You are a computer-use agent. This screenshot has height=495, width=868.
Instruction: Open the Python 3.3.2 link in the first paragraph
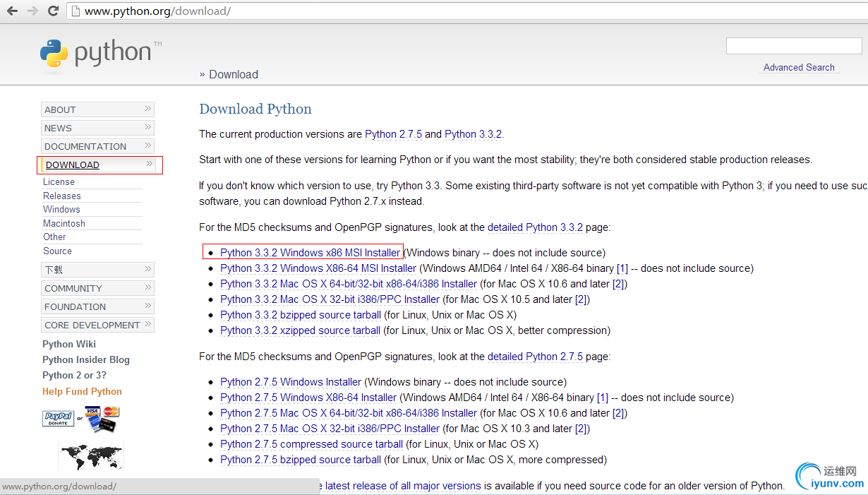tap(473, 134)
